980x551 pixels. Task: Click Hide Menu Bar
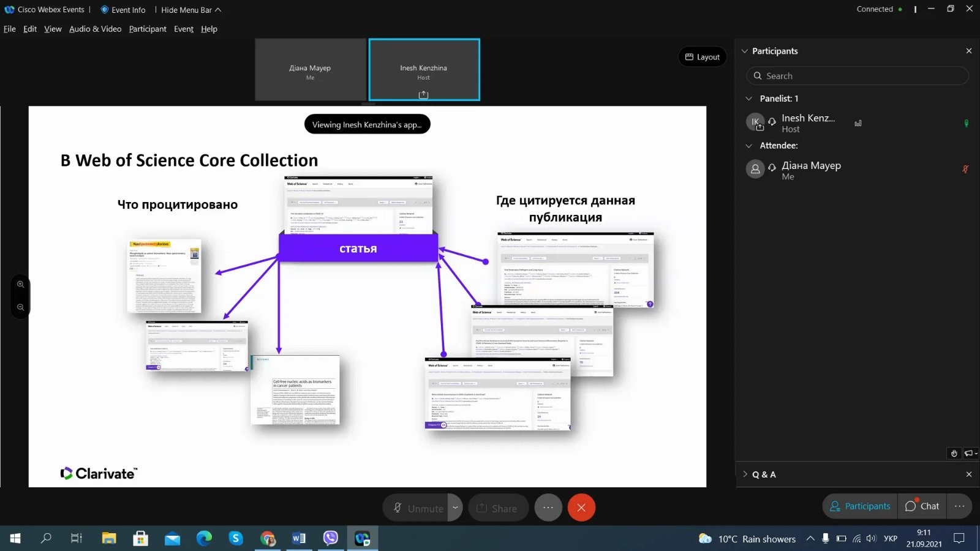coord(191,10)
